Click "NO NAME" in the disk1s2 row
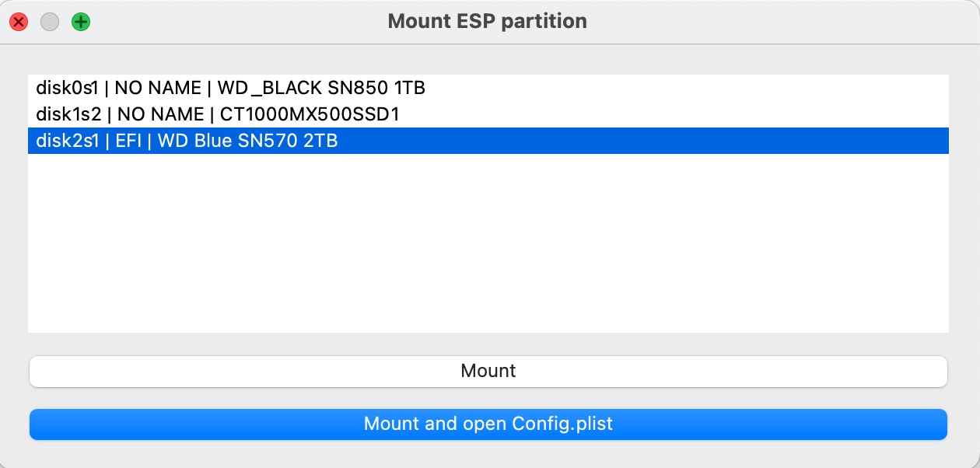Viewport: 980px width, 468px height. (160, 115)
